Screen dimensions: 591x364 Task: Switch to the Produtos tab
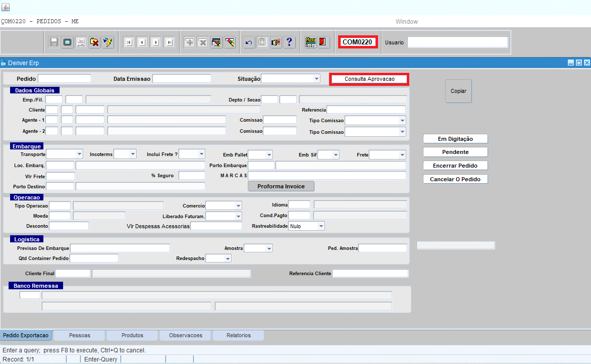(x=132, y=335)
